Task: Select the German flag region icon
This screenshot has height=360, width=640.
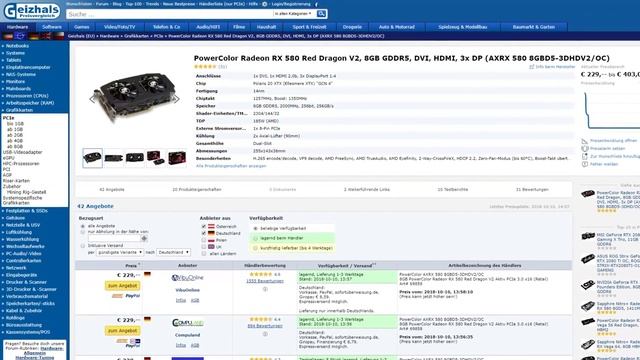Action: 33,36
